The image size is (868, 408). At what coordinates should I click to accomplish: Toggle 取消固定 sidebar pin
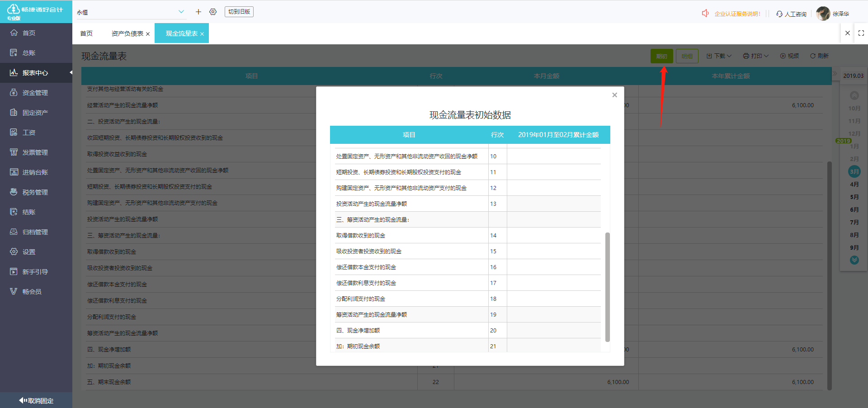[x=36, y=400]
